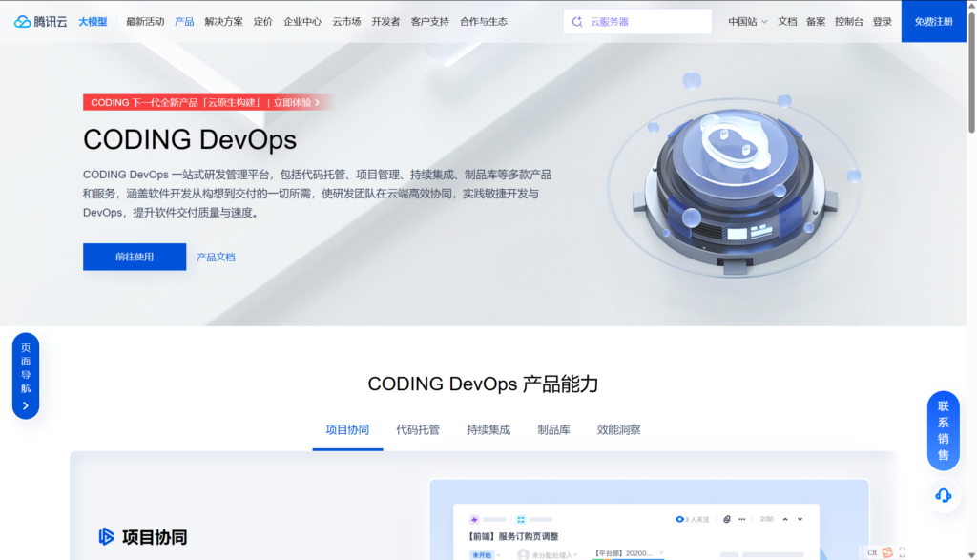Open the 控制台 link
977x560 pixels.
point(848,22)
